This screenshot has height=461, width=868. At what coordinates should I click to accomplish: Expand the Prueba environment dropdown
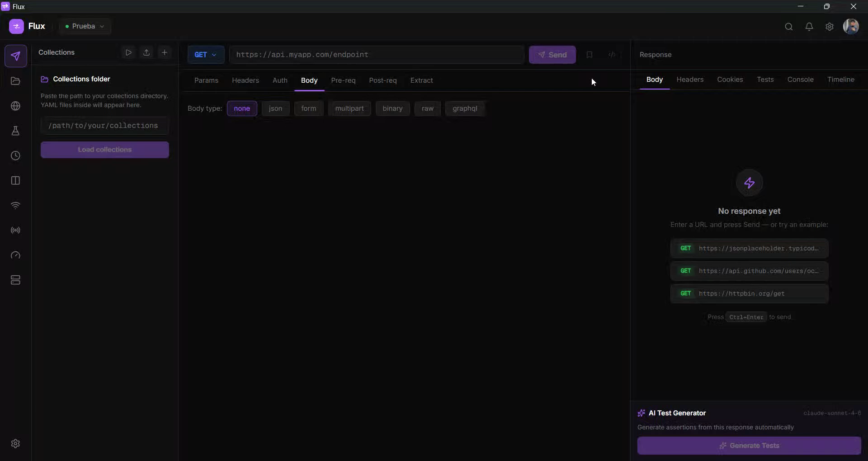(85, 26)
